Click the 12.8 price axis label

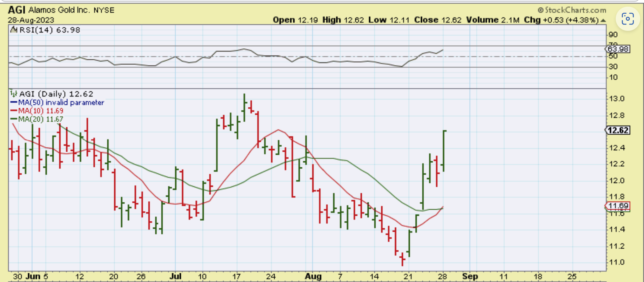(x=617, y=116)
